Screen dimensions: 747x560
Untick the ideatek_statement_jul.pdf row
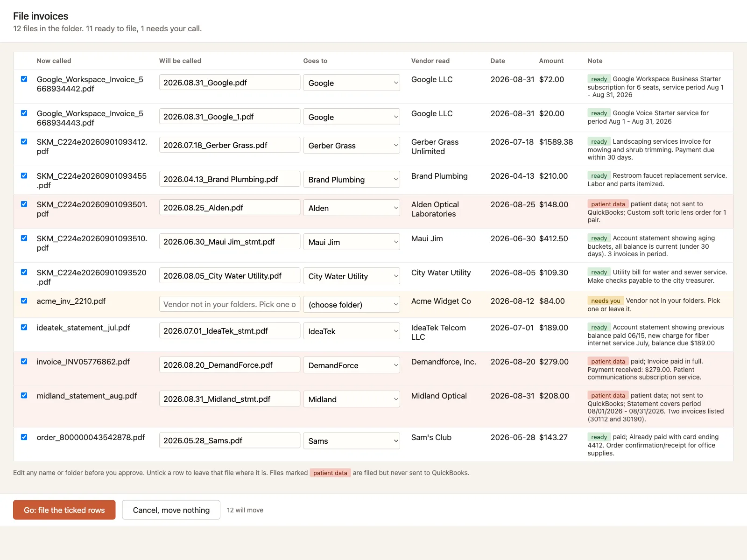point(24,327)
